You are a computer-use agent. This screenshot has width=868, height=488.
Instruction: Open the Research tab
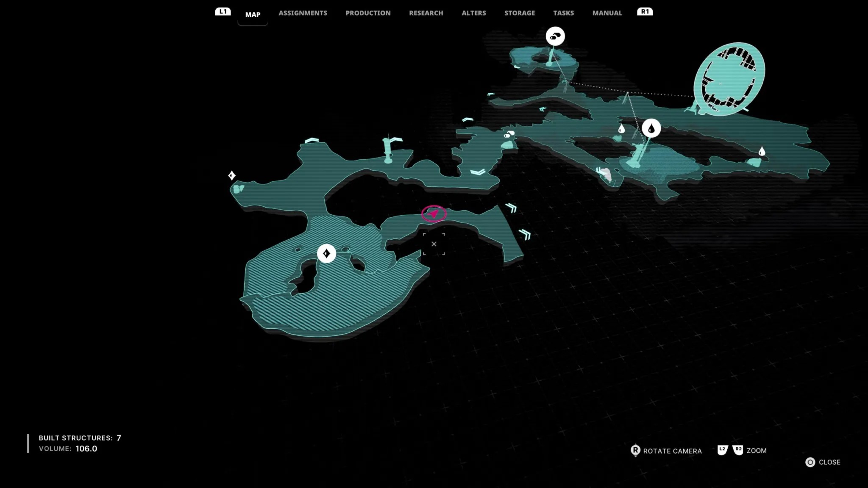pyautogui.click(x=426, y=13)
